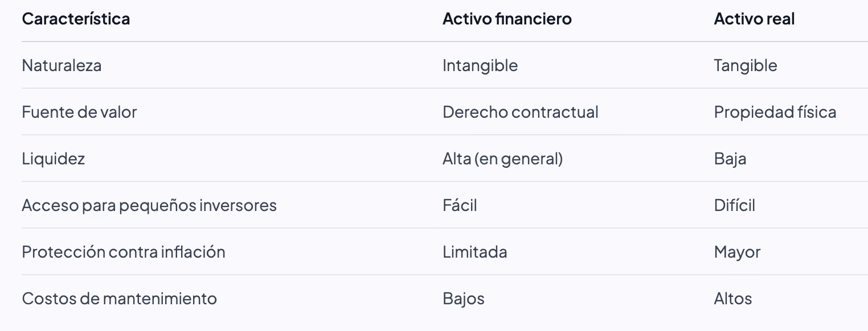Screen dimensions: 868x331
Task: Click the Tangible cell
Action: click(x=746, y=65)
